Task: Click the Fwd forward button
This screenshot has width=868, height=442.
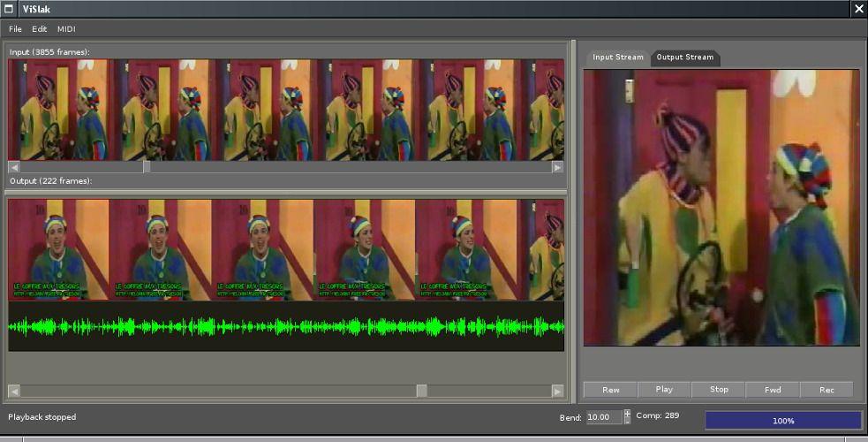Action: [773, 389]
